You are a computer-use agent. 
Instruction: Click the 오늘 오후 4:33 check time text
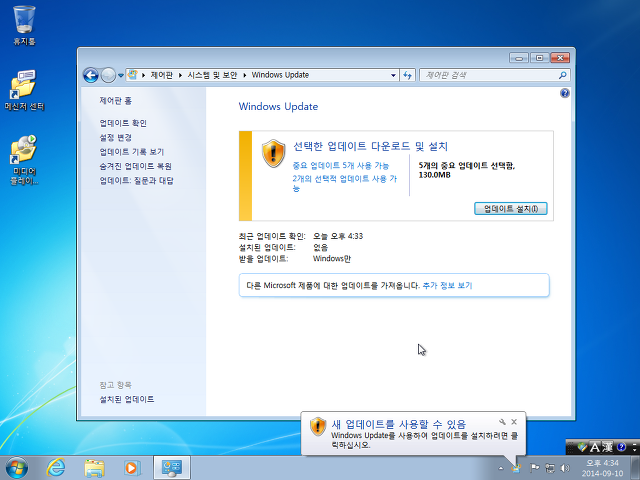click(x=338, y=236)
